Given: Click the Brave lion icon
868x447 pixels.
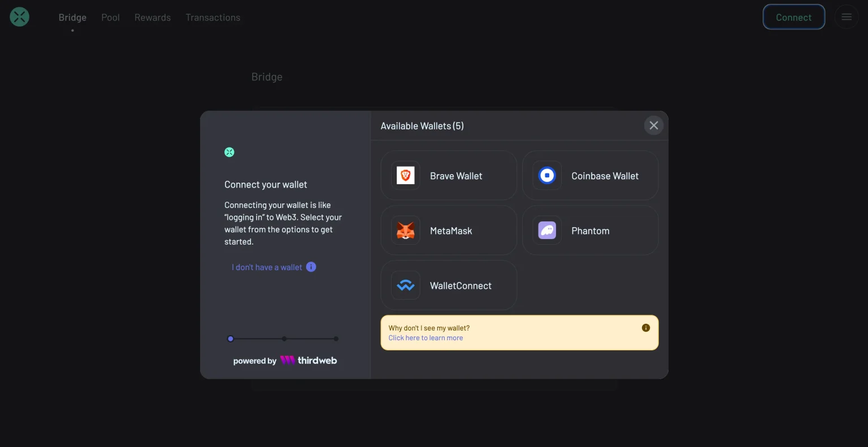Looking at the screenshot, I should 406,175.
